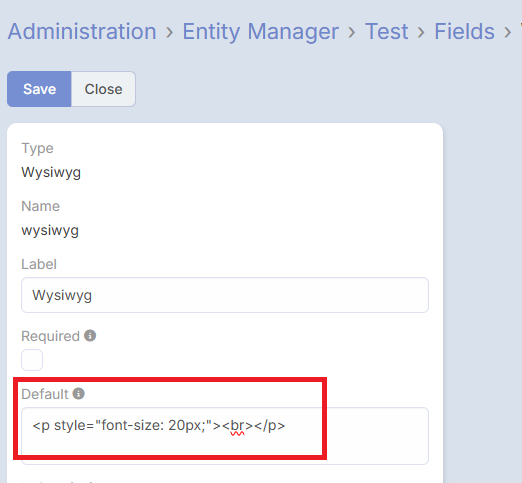Viewport: 522px width, 483px height.
Task: Open the Administration breadcrumb link
Action: (x=82, y=31)
